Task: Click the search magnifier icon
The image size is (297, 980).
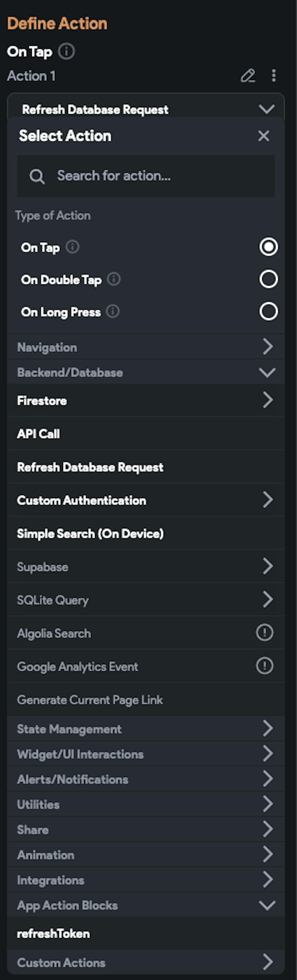Action: (37, 176)
